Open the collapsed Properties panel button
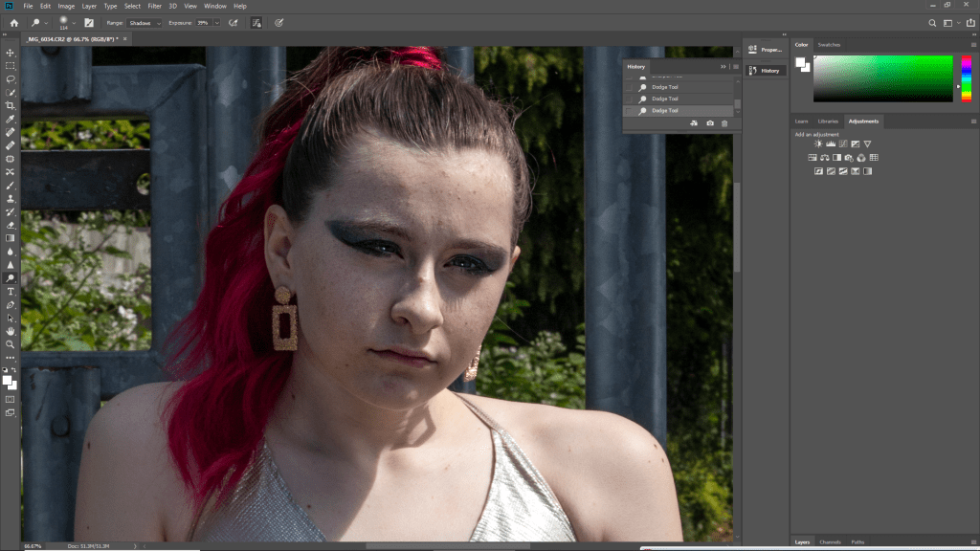Image resolution: width=980 pixels, height=551 pixels. pos(765,49)
